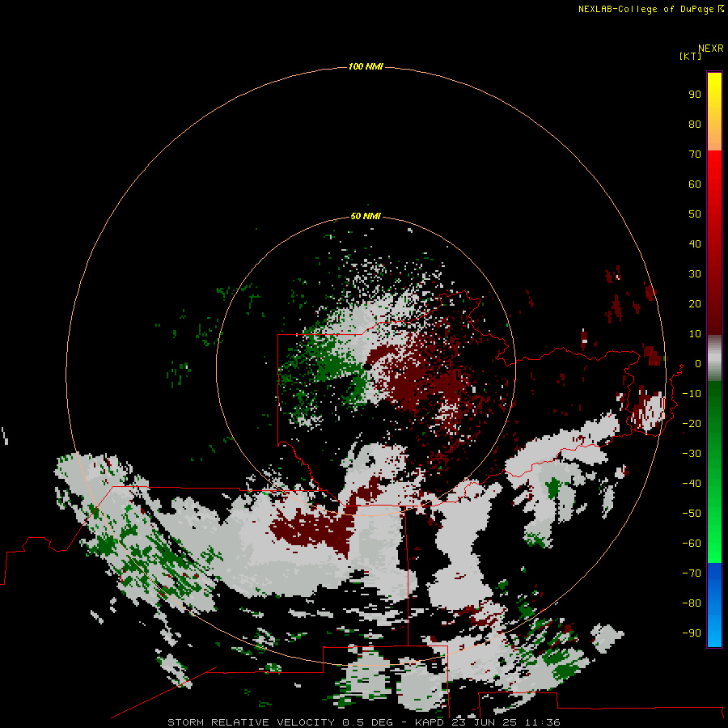Viewport: 728px width, 728px height.
Task: Click the -60 value on the velocity scale
Action: (692, 544)
